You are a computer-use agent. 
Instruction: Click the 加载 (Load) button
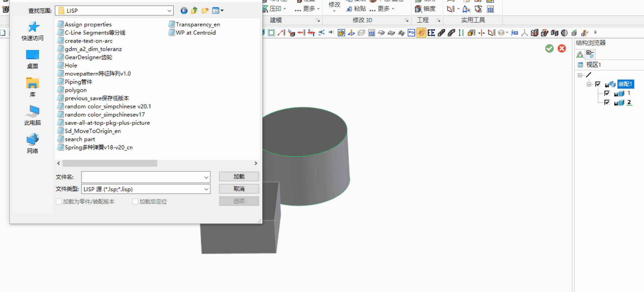click(x=239, y=177)
